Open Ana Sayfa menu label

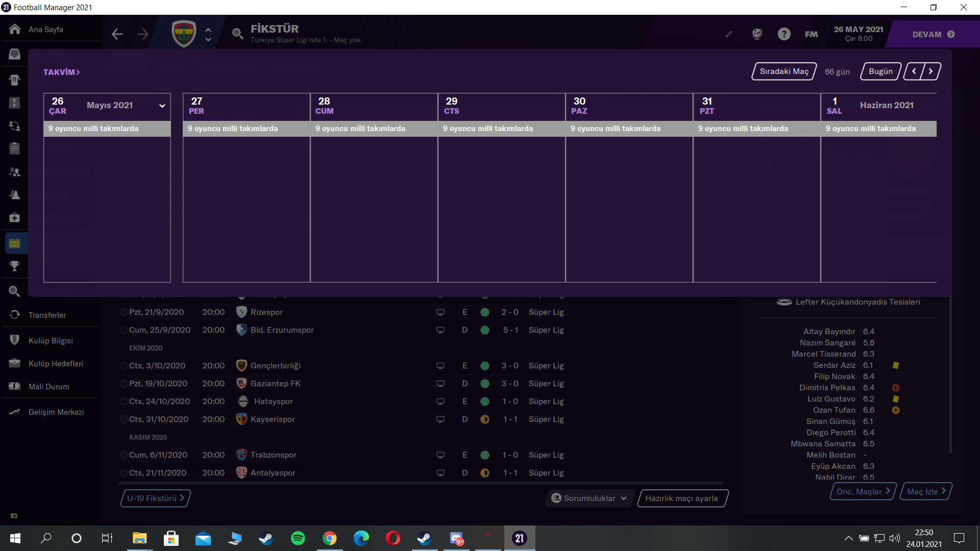click(x=46, y=30)
